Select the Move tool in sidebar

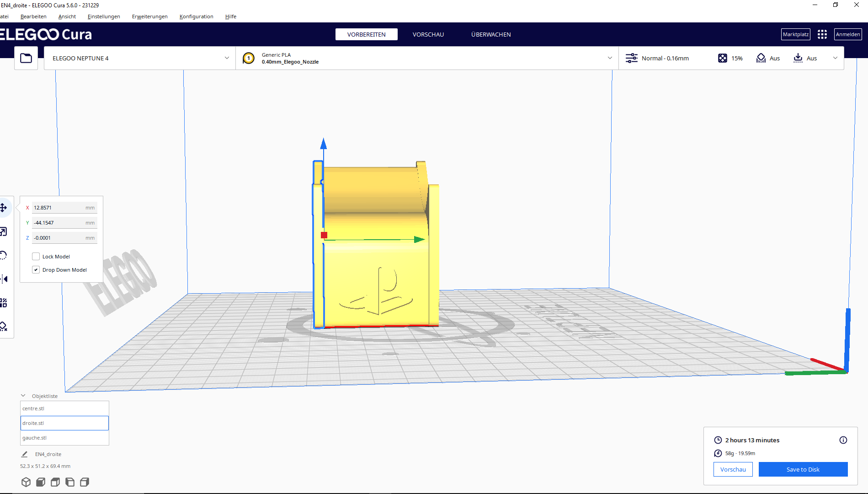3,208
